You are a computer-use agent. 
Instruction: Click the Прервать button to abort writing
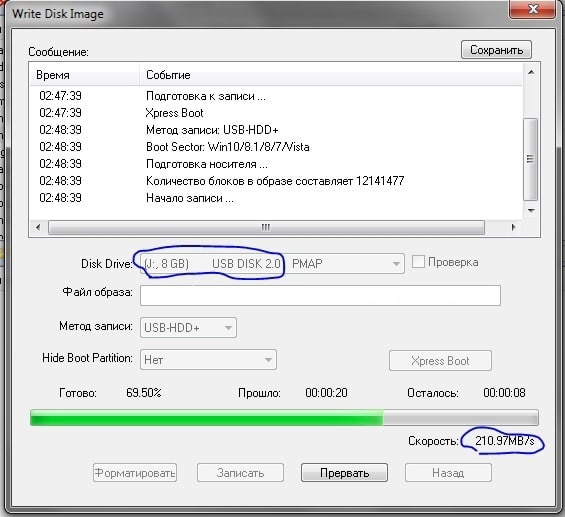pos(344,472)
